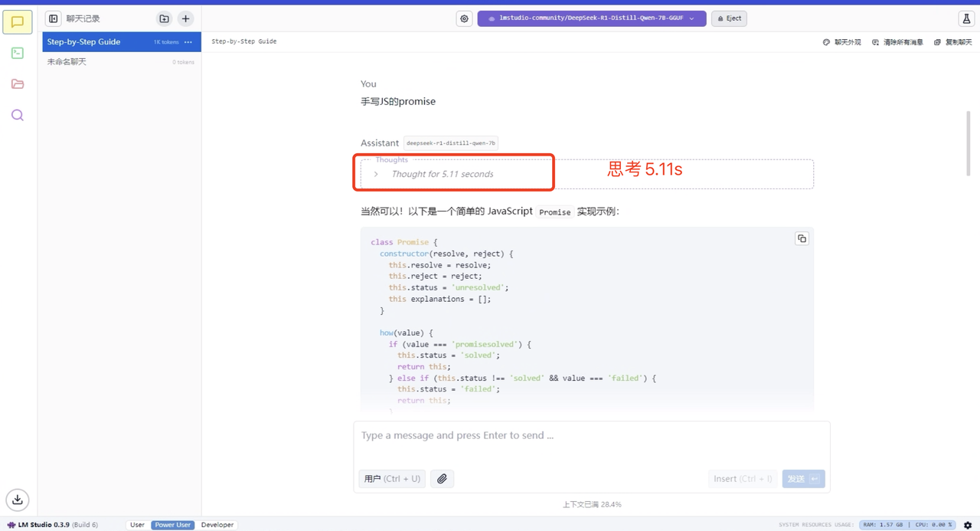Eject the loaded model
Image resolution: width=980 pixels, height=531 pixels.
tap(729, 18)
